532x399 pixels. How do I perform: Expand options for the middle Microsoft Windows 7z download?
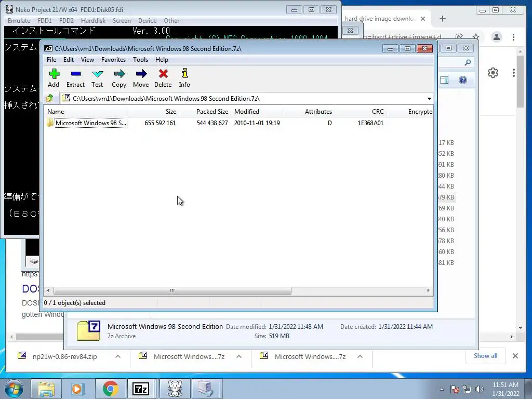[239, 356]
